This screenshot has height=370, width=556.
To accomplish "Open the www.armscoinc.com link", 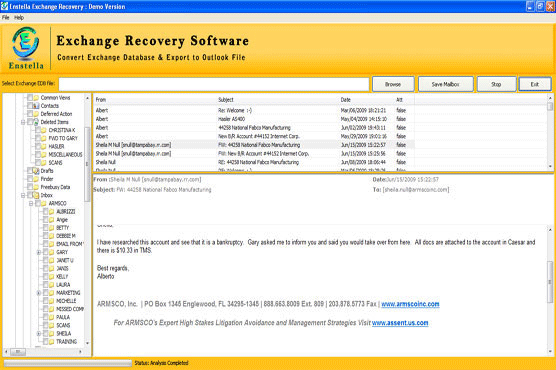I will [410, 304].
